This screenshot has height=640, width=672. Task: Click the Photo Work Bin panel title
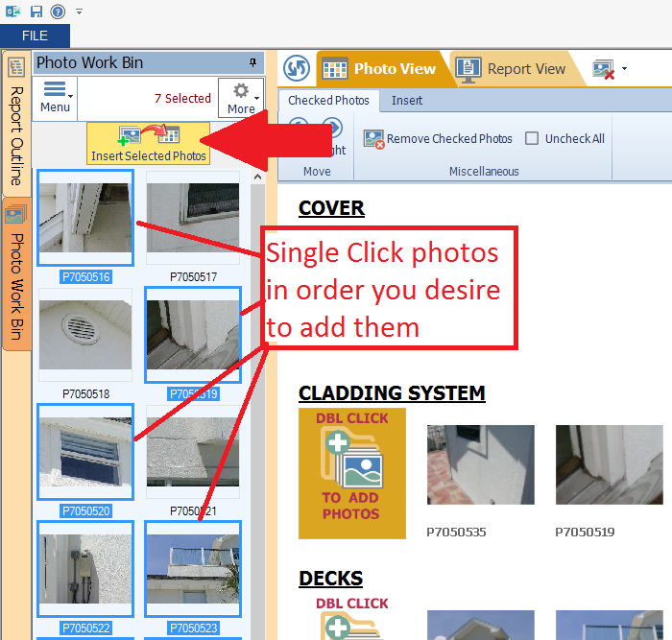89,62
